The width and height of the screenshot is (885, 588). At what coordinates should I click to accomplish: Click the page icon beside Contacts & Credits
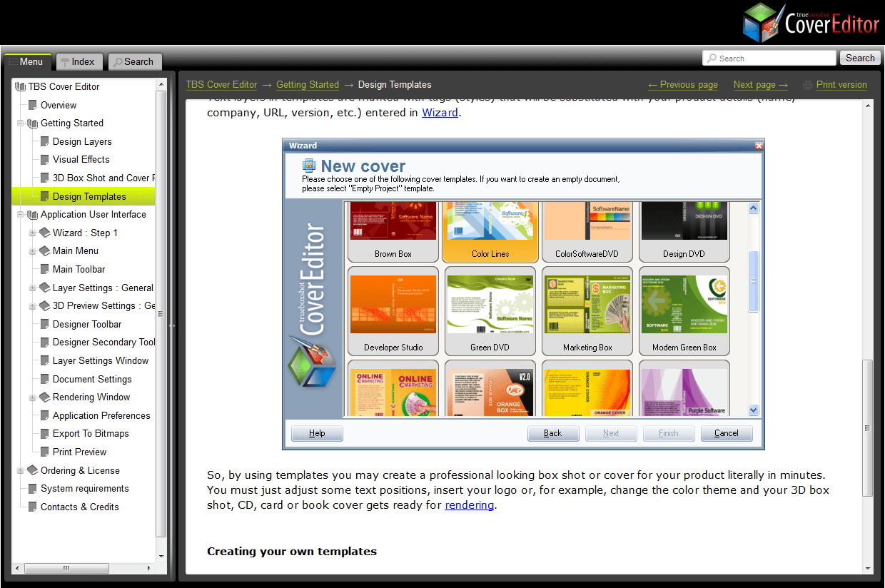pyautogui.click(x=34, y=507)
